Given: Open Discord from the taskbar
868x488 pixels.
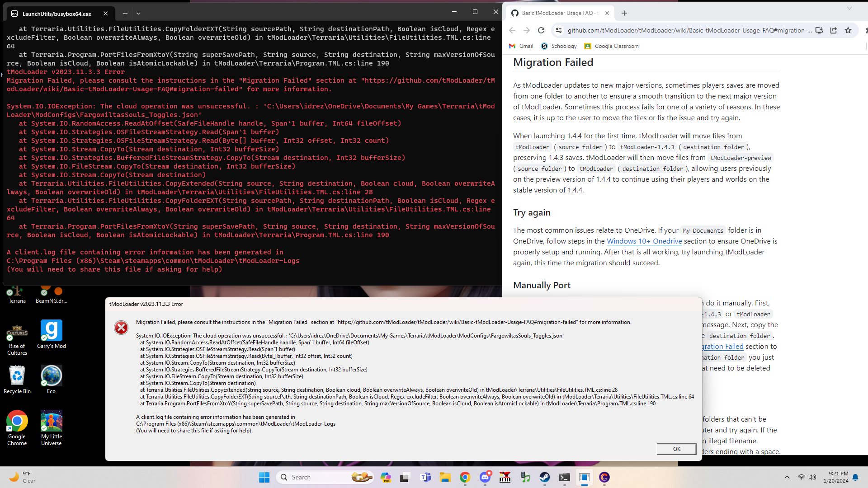Looking at the screenshot, I should [485, 477].
